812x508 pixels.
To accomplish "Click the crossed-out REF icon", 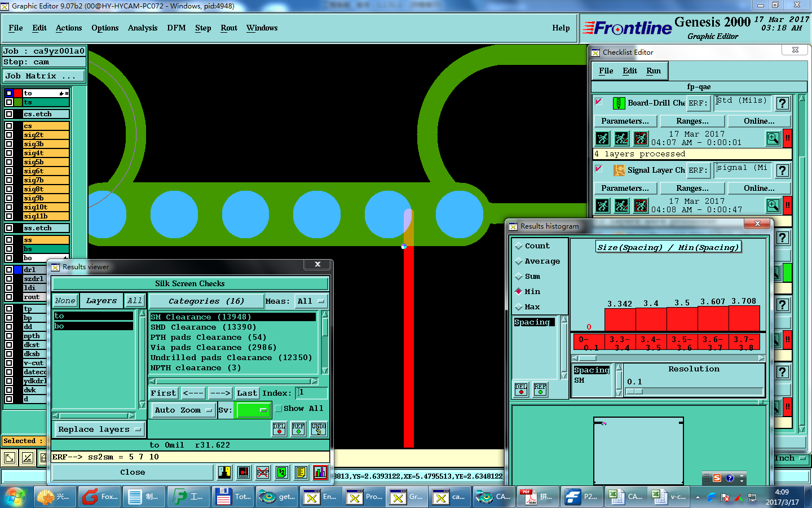I will tap(263, 472).
